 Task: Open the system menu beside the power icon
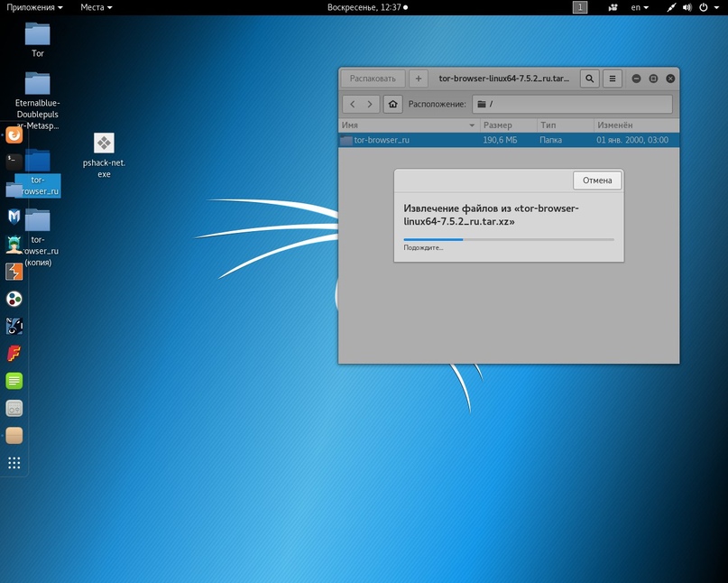coord(716,7)
